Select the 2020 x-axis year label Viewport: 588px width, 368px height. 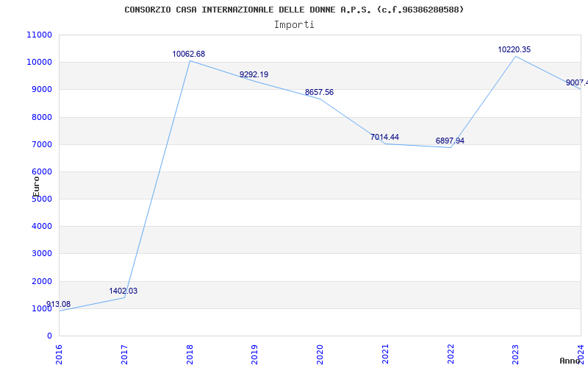tap(320, 355)
